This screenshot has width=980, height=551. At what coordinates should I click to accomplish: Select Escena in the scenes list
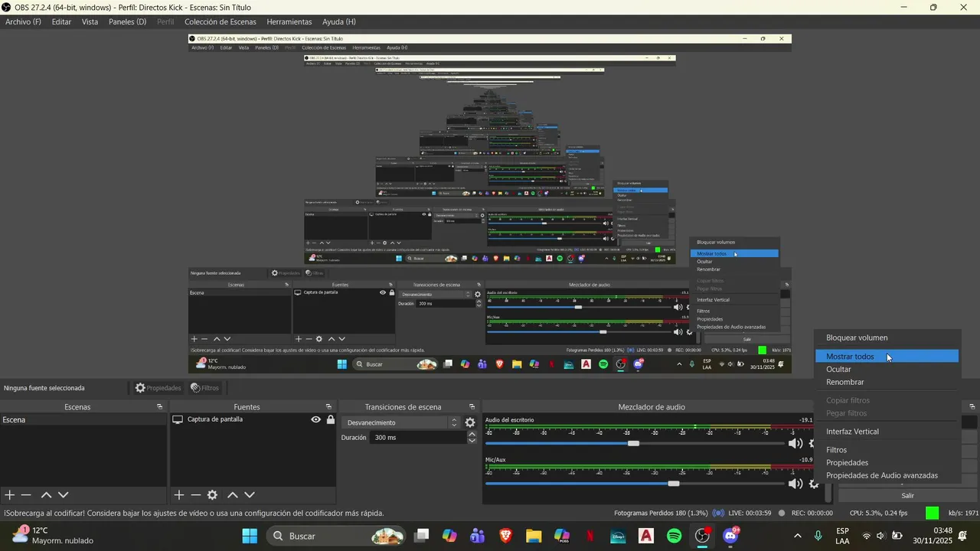[83, 419]
